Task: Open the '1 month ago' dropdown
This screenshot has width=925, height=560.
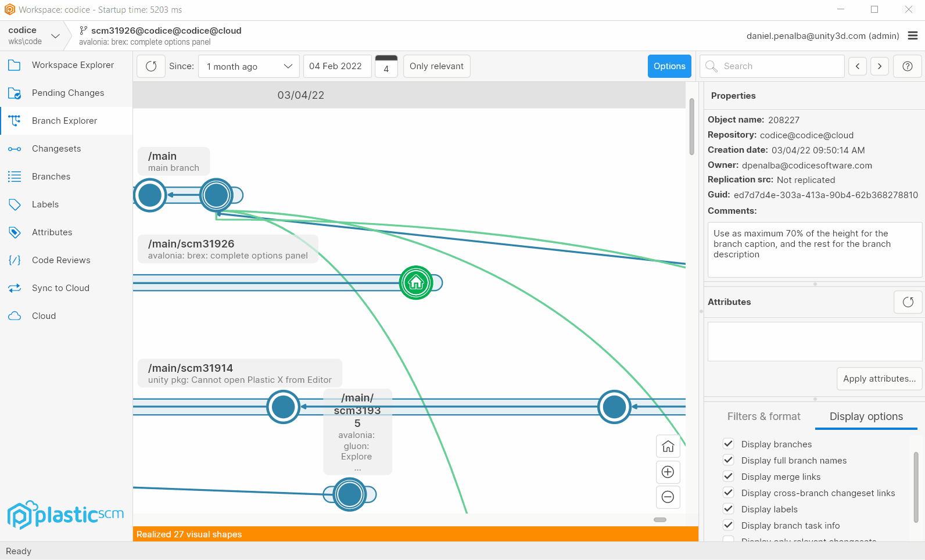Action: (x=249, y=66)
